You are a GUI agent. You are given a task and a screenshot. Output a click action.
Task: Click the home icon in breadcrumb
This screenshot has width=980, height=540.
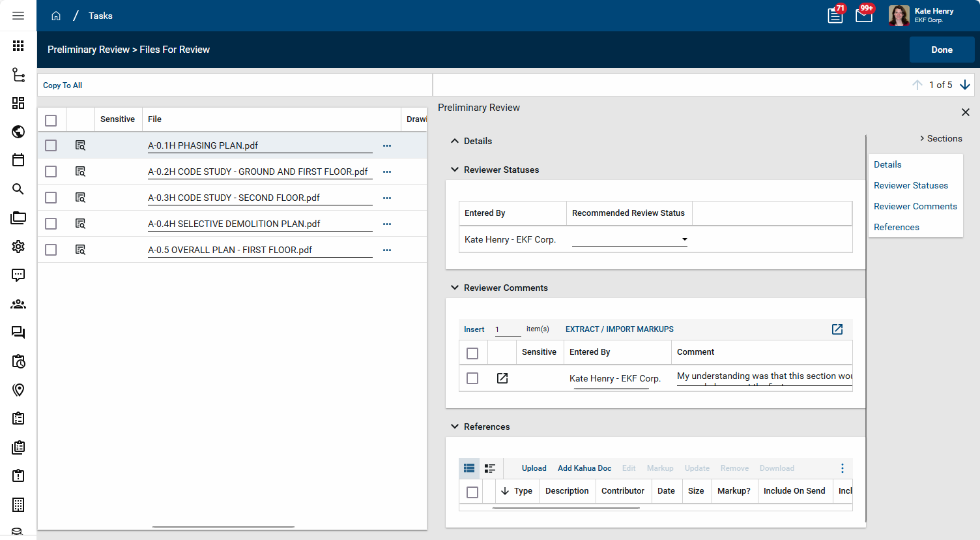56,16
